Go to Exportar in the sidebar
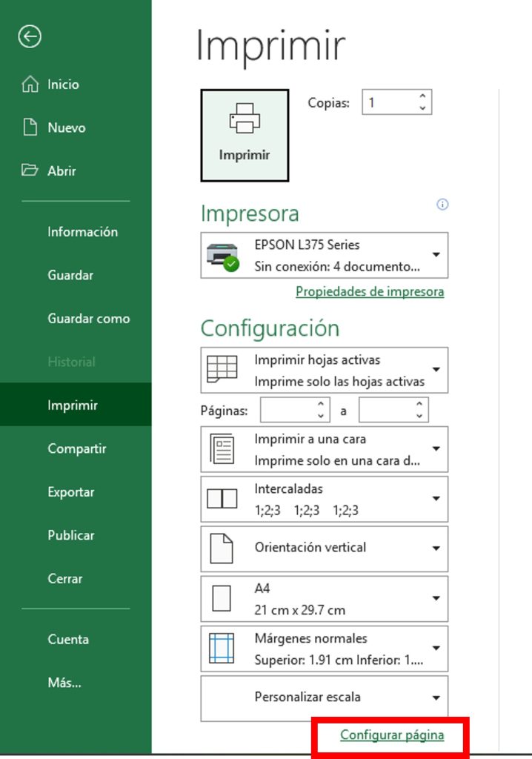 [71, 492]
